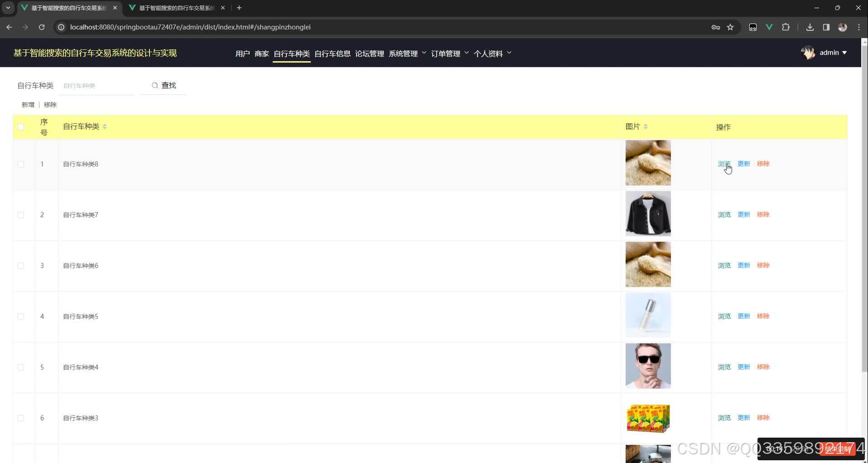Open the black jacket thumbnail for 自行车种类7
This screenshot has width=868, height=463.
(x=648, y=213)
